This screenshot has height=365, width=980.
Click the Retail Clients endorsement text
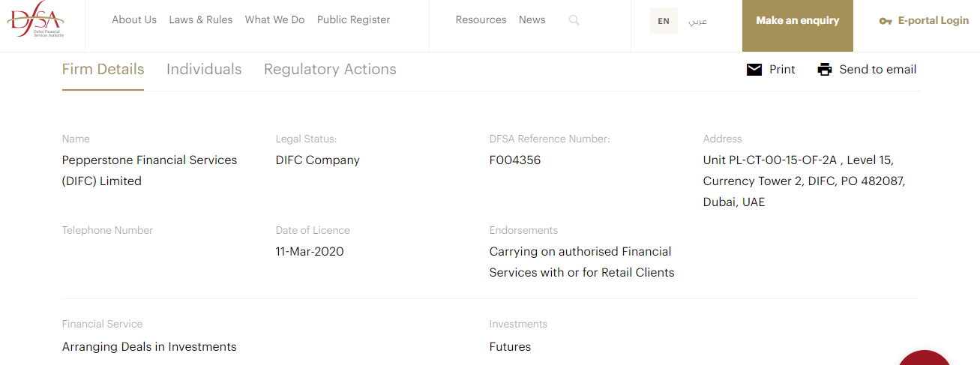click(x=637, y=273)
